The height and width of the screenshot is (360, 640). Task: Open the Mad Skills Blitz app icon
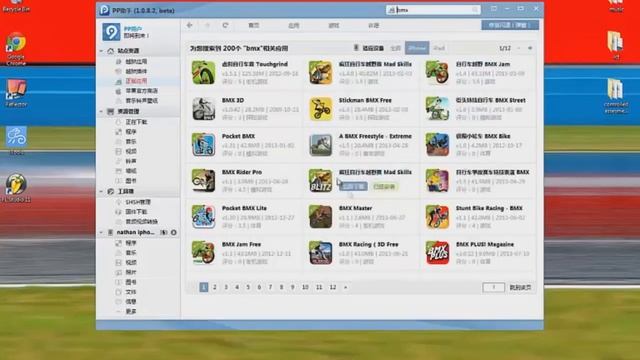click(320, 180)
